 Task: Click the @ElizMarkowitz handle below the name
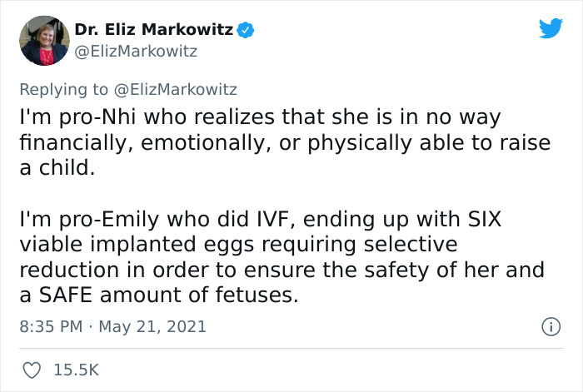137,52
